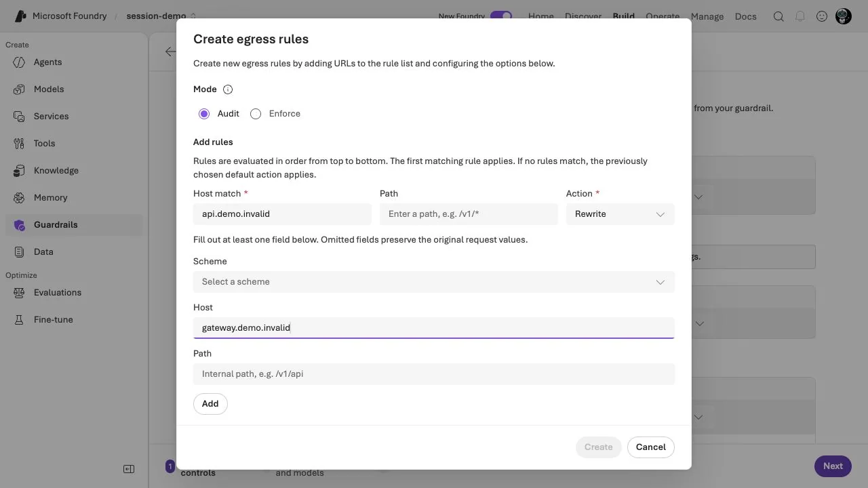The width and height of the screenshot is (868, 488).
Task: Go back using the left arrow
Action: point(170,52)
